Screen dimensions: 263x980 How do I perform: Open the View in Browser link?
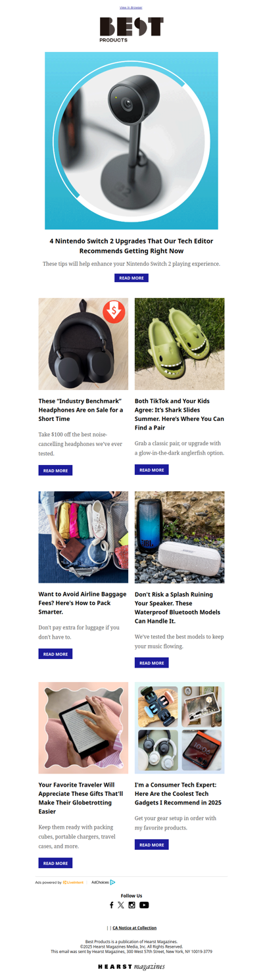pos(131,8)
